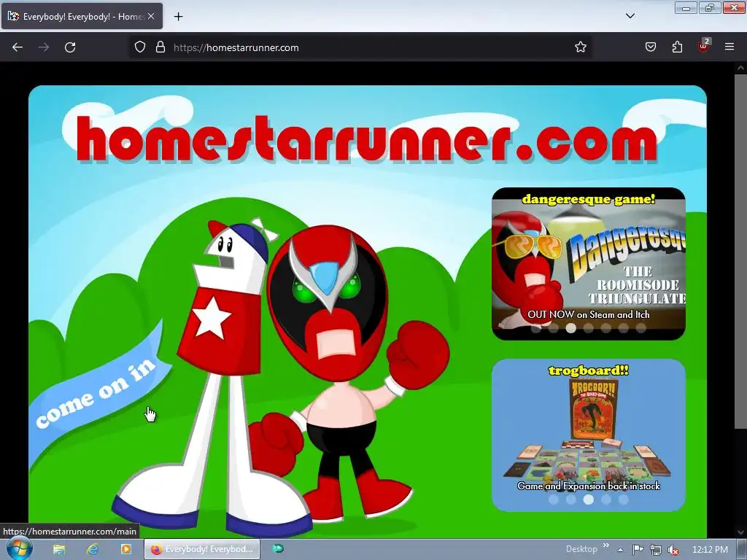The height and width of the screenshot is (560, 747).
Task: Select fifth dot in trogboard carousel
Action: tap(624, 499)
